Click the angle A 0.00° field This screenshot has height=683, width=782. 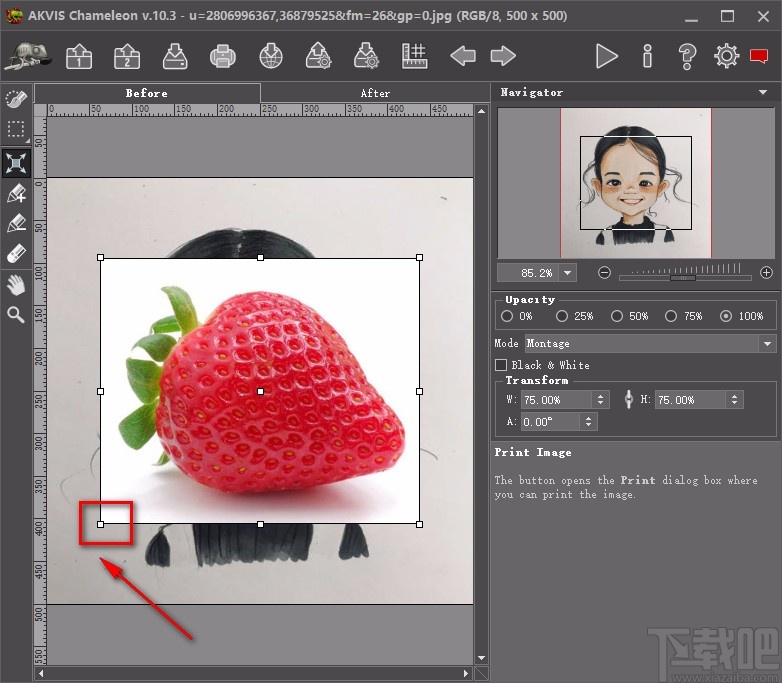click(x=551, y=422)
